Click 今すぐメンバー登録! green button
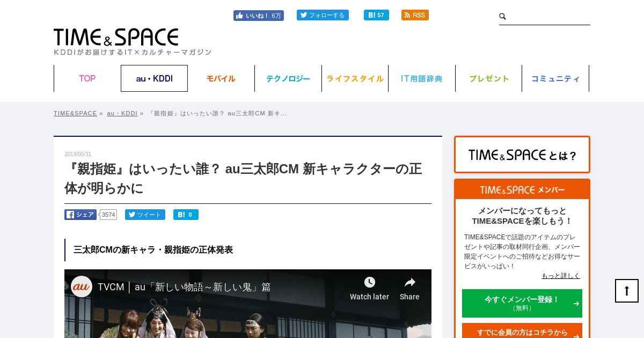Viewport: 644px width, 338px height. point(522,303)
